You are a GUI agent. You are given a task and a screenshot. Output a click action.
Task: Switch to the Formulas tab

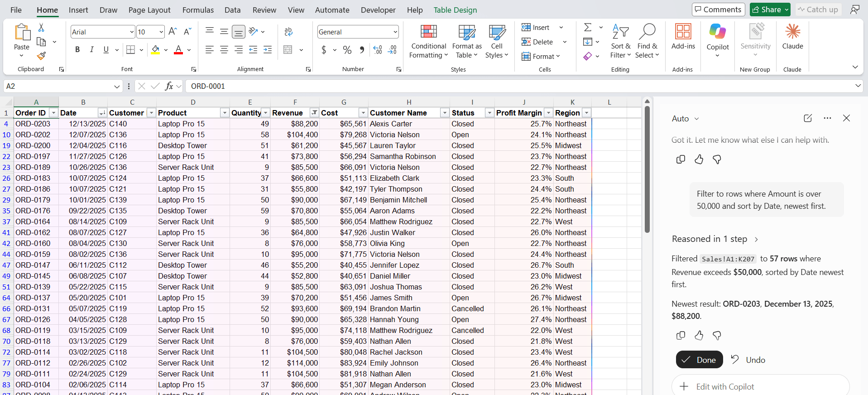(198, 10)
